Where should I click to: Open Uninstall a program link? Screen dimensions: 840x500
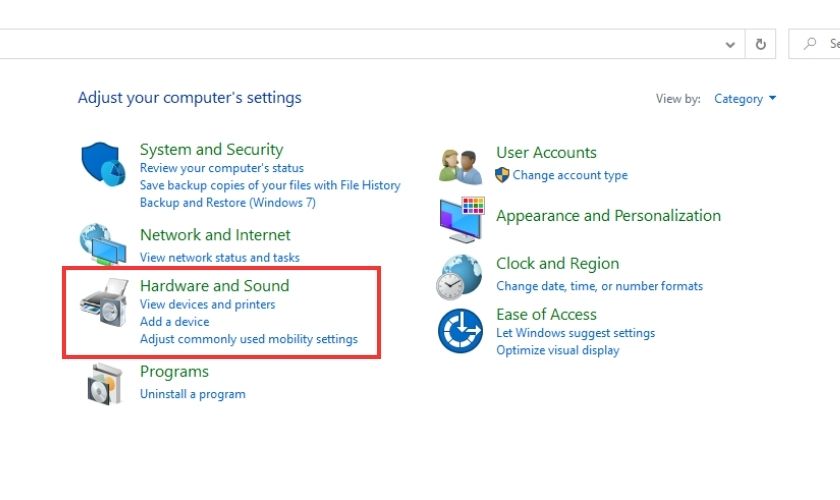click(192, 394)
